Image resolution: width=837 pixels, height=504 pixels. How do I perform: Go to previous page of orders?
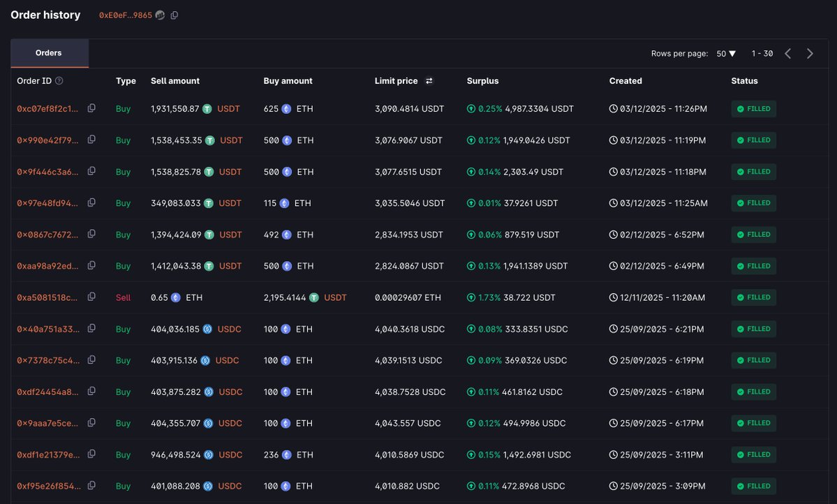787,54
